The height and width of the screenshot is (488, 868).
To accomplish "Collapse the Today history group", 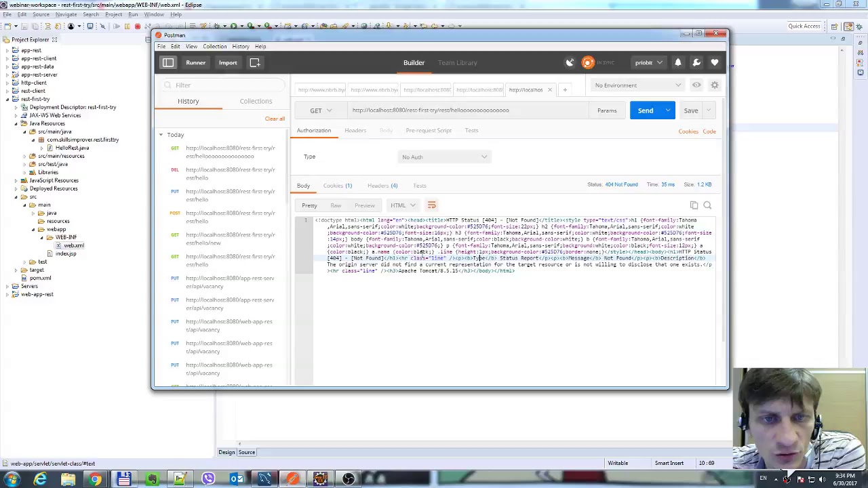I will [161, 135].
